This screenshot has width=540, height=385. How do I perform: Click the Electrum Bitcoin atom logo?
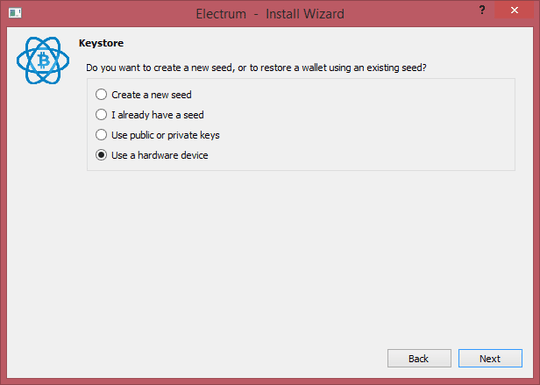coord(43,61)
